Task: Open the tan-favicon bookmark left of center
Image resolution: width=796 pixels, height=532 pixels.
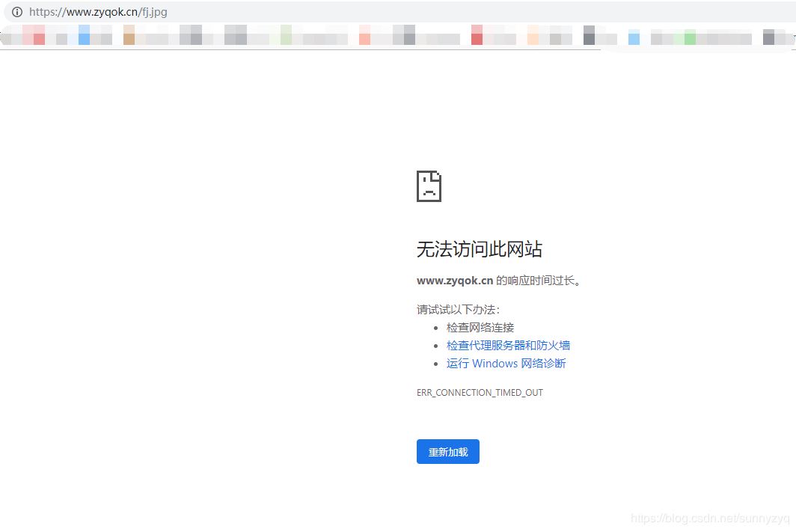Action: click(129, 35)
